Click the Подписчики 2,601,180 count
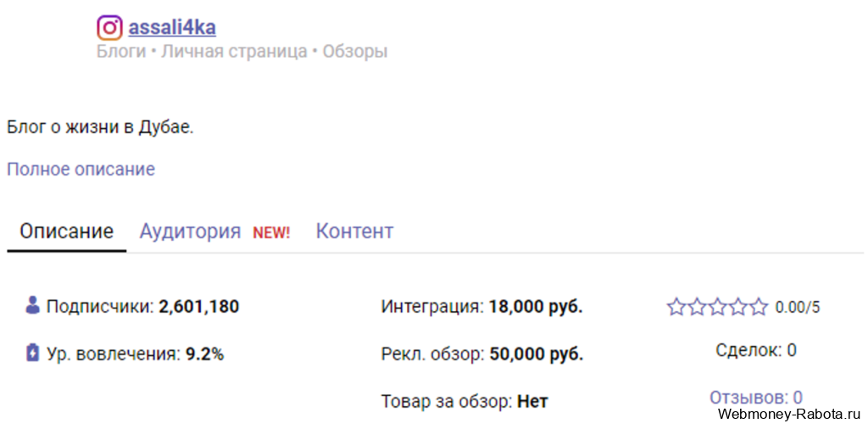The height and width of the screenshot is (429, 868). pyautogui.click(x=142, y=307)
